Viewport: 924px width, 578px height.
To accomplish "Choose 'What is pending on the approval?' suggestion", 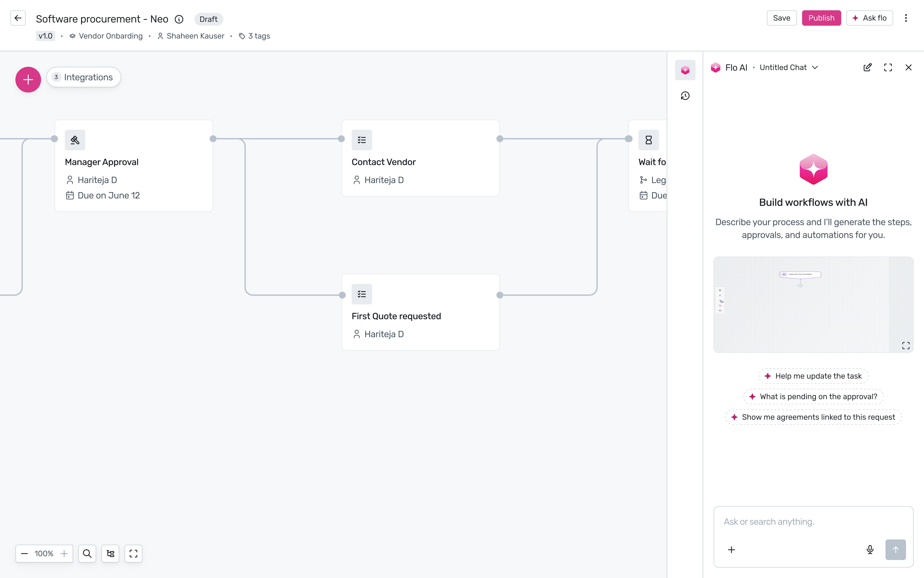I will pos(813,396).
